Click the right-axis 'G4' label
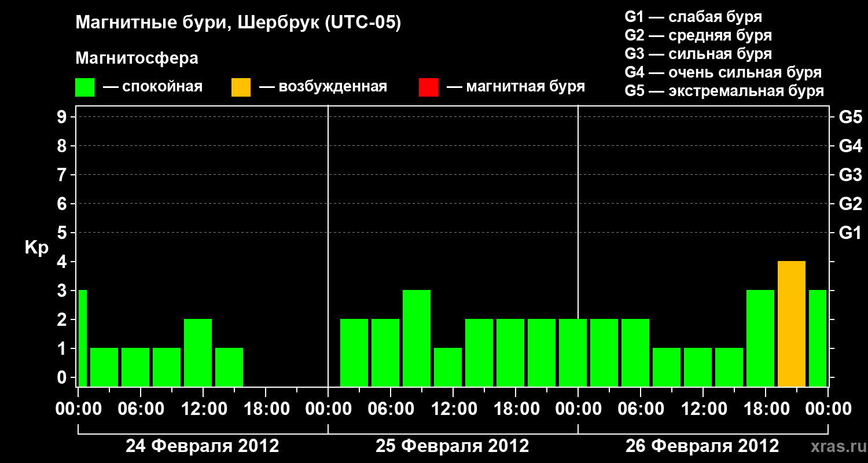This screenshot has width=868, height=463. click(850, 146)
